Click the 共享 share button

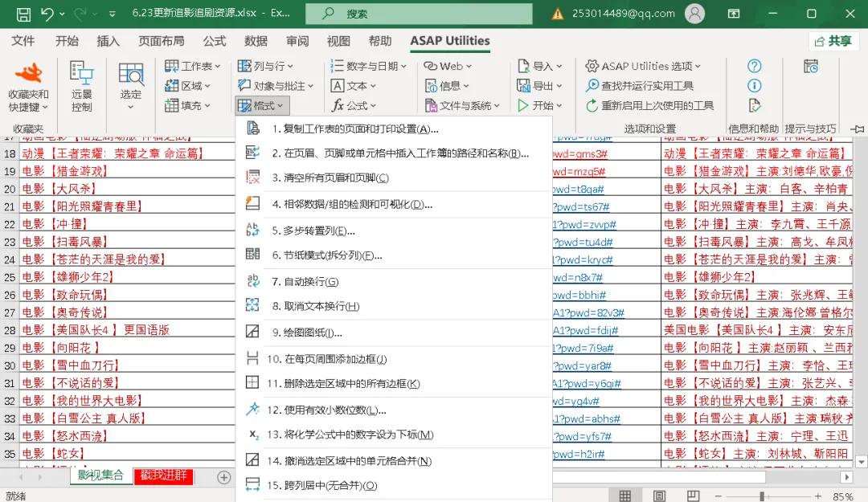(x=833, y=41)
